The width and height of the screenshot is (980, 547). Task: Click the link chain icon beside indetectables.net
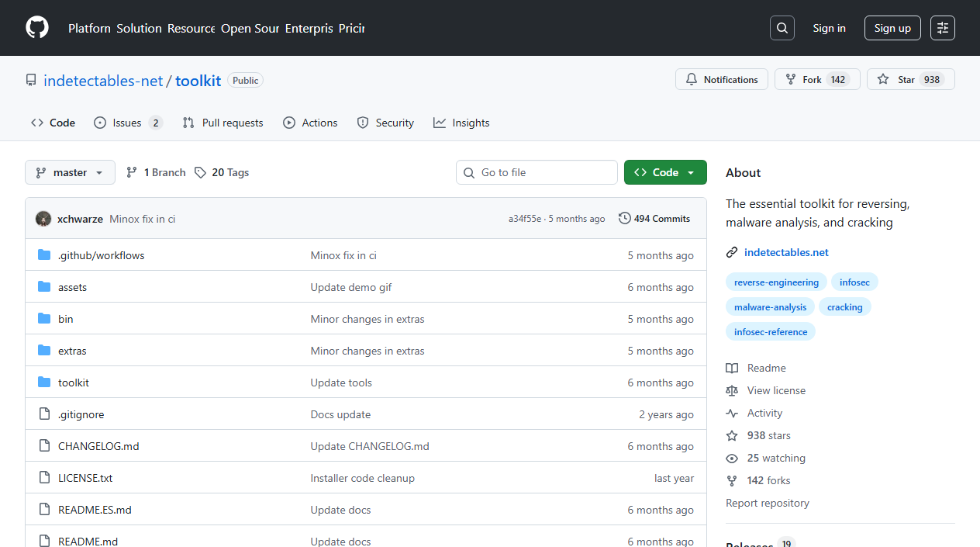pyautogui.click(x=732, y=252)
